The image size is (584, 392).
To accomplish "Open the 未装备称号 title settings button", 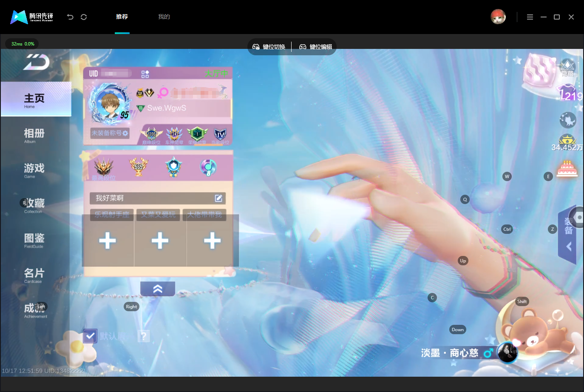I will coord(110,133).
